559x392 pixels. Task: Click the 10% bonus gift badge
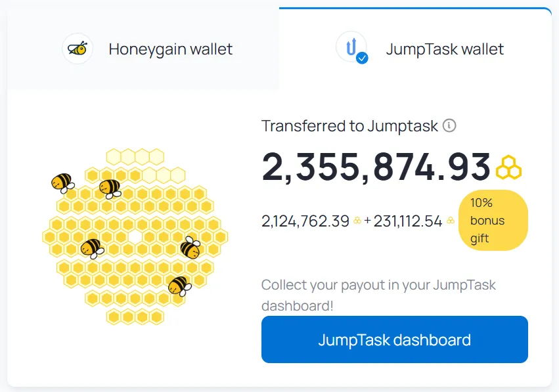pyautogui.click(x=493, y=220)
